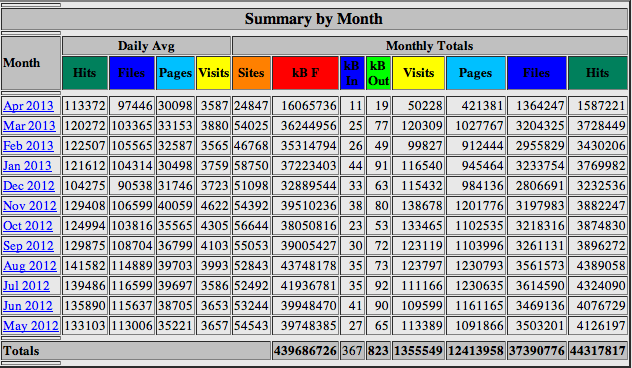The width and height of the screenshot is (632, 368).
Task: Click the Daily Avg Pages cyan header
Action: click(175, 73)
